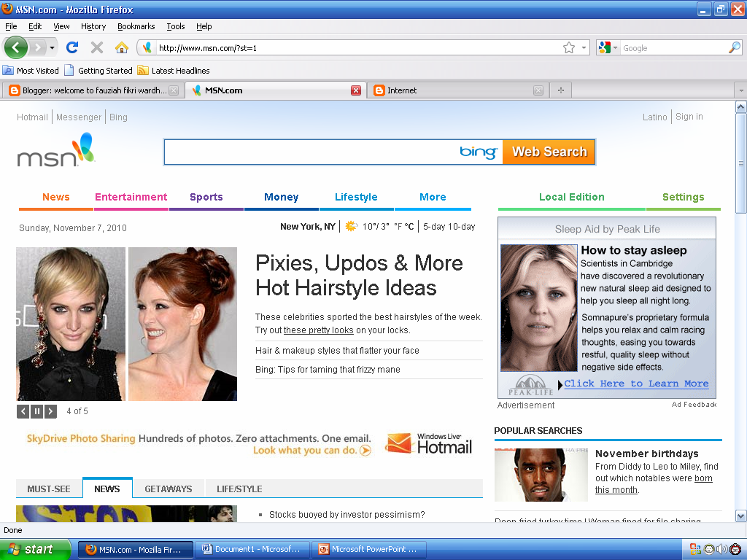
Task: Switch to the MUST-SEE tab
Action: (49, 489)
